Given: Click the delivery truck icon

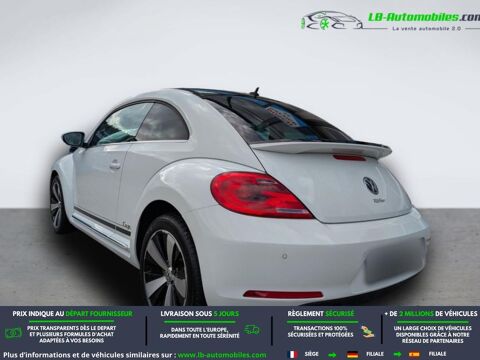Looking at the screenshot, I should pyautogui.click(x=252, y=330).
